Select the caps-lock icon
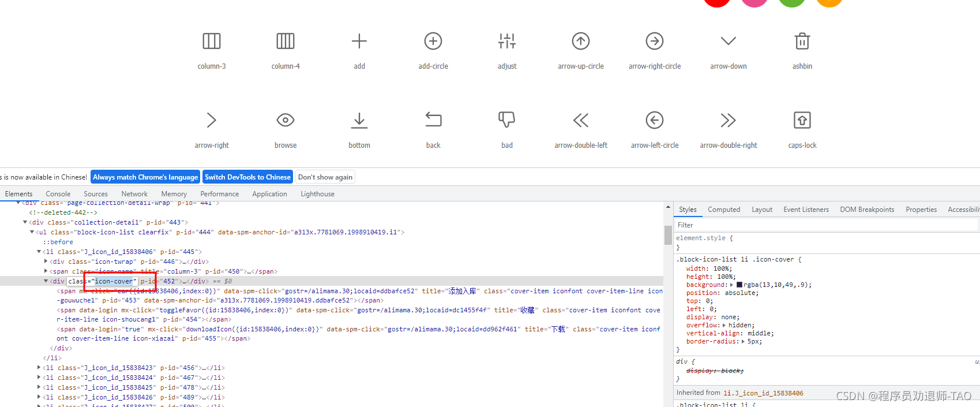The width and height of the screenshot is (980, 407). click(x=802, y=120)
